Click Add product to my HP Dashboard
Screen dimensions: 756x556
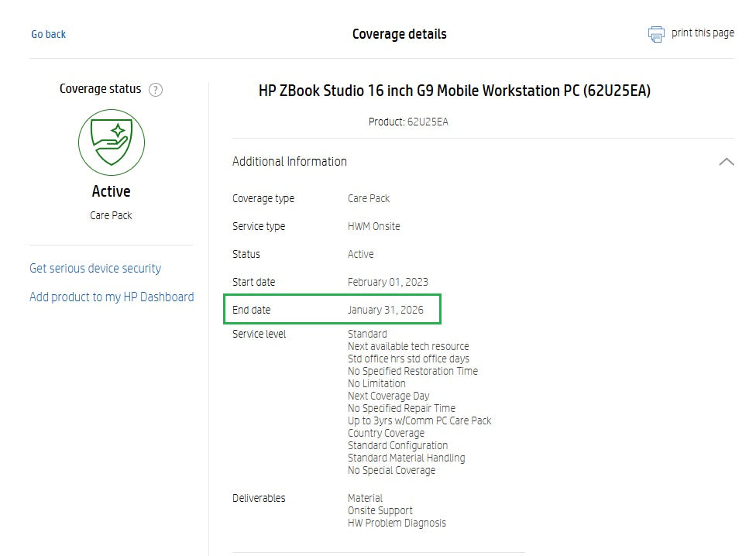112,297
